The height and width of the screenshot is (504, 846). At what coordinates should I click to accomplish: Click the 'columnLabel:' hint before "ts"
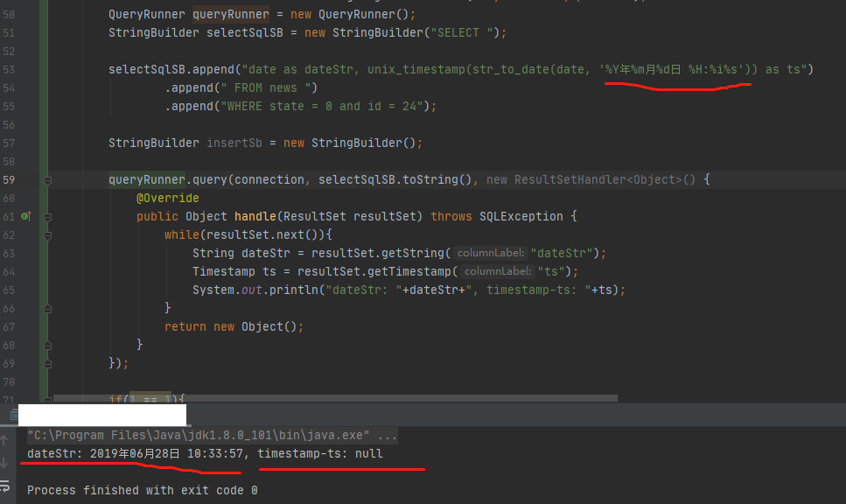click(498, 271)
